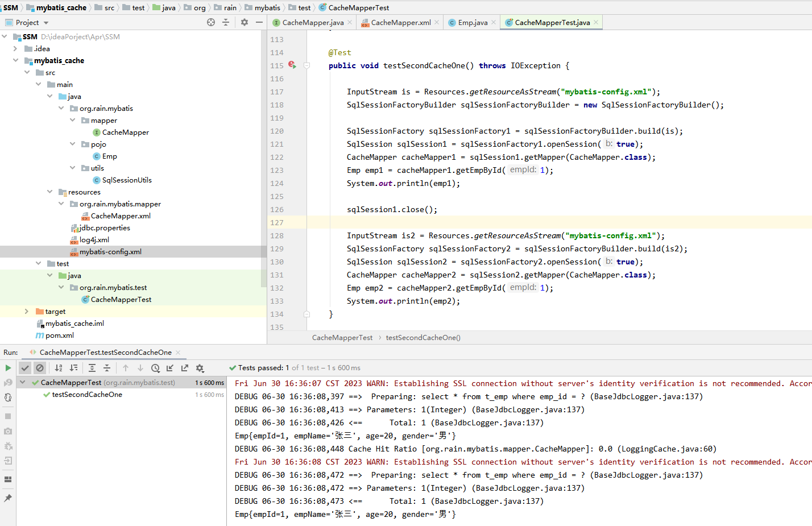Image resolution: width=812 pixels, height=526 pixels.
Task: Click the Exit icon in the Run sidebar
Action: [x=8, y=461]
